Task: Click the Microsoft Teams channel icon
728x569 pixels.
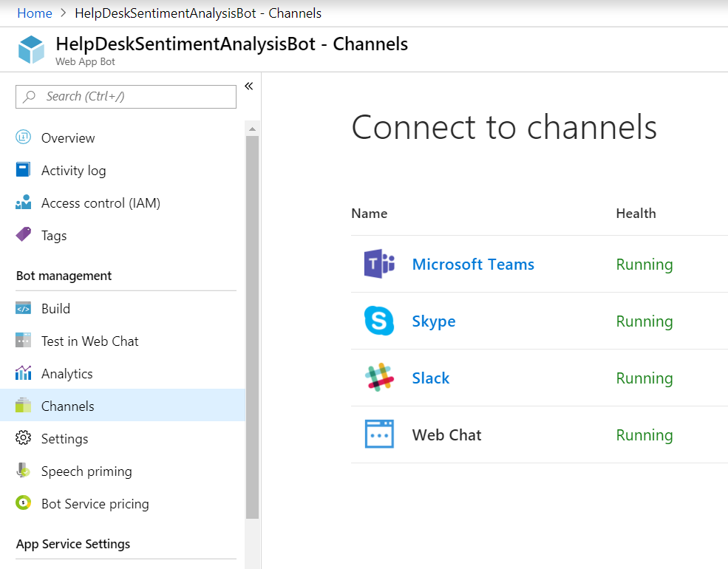Action: [379, 265]
